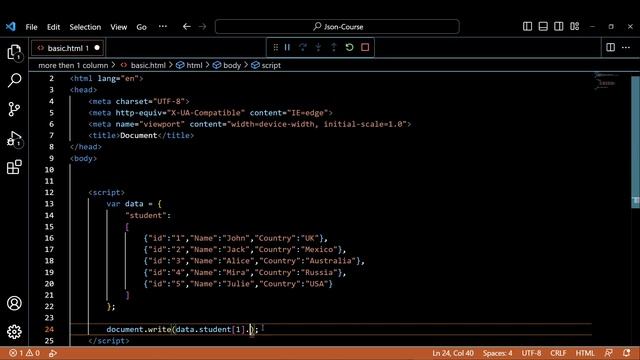Show errors and warnings in status bar

coord(24,353)
